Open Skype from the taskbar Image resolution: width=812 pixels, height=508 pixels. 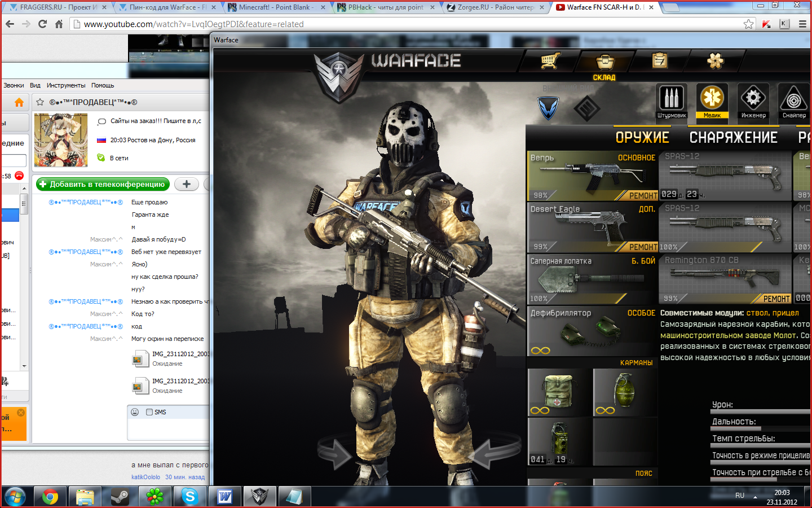[x=189, y=497]
